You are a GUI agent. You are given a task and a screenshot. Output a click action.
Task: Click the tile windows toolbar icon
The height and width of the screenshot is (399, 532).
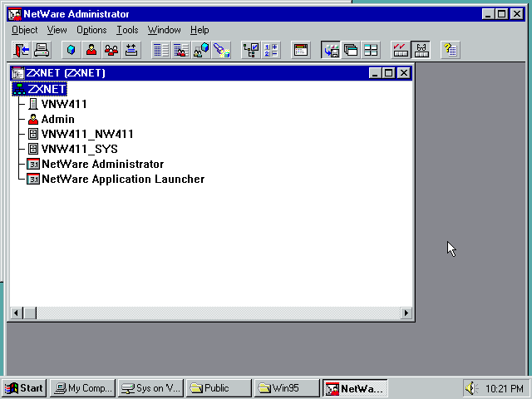(x=371, y=50)
